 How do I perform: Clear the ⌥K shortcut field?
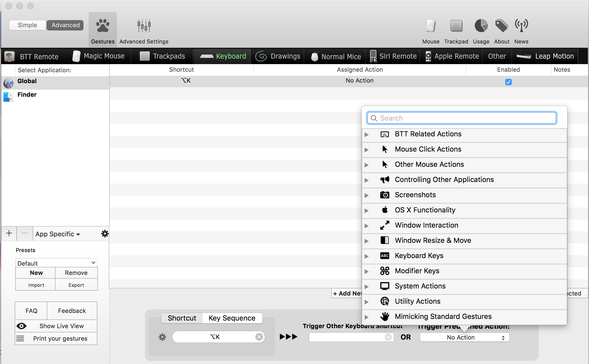click(x=259, y=337)
